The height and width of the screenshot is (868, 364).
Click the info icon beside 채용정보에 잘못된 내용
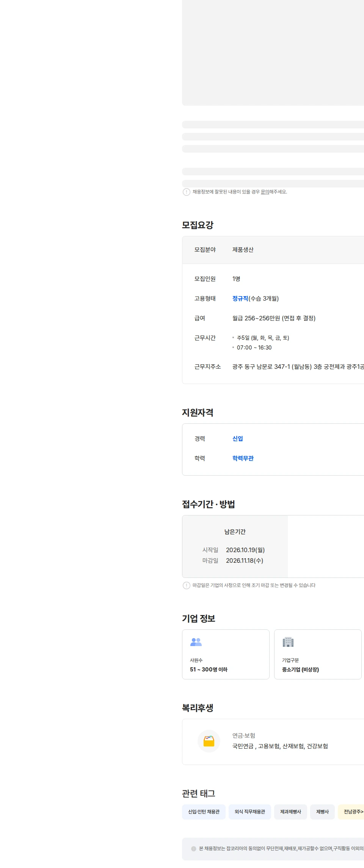[x=187, y=192]
